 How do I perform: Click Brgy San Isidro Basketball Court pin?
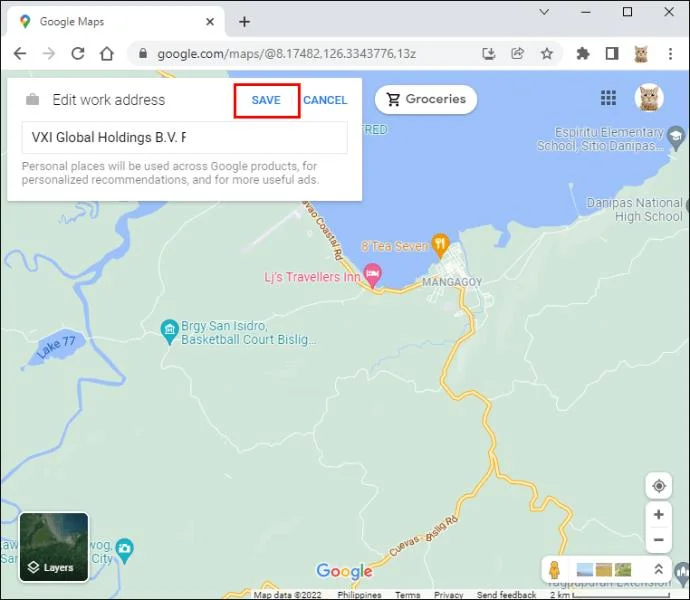(x=169, y=331)
